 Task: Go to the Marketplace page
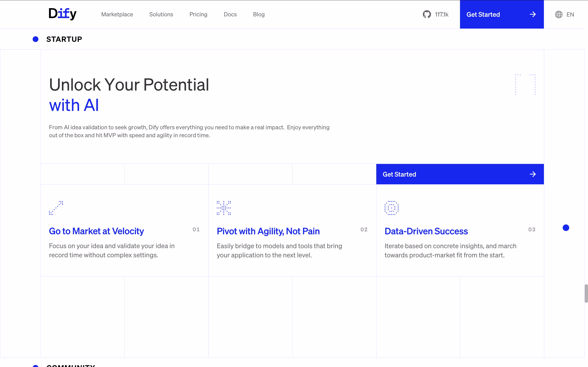[x=117, y=14]
